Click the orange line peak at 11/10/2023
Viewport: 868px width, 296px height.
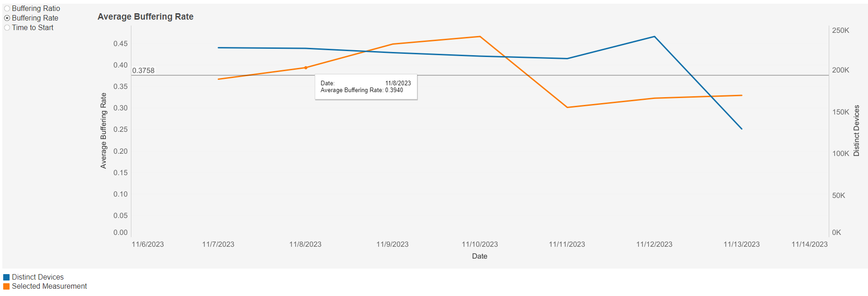pyautogui.click(x=480, y=36)
